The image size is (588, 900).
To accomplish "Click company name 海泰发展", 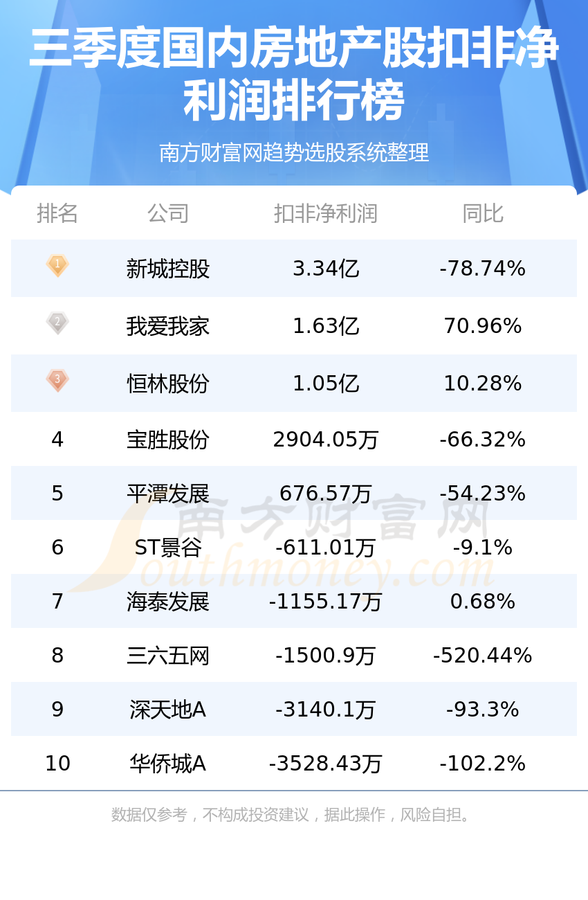I will (168, 602).
